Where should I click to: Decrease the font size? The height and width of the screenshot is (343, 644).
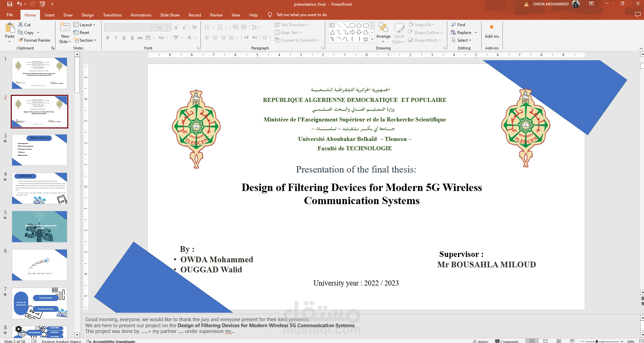click(184, 27)
